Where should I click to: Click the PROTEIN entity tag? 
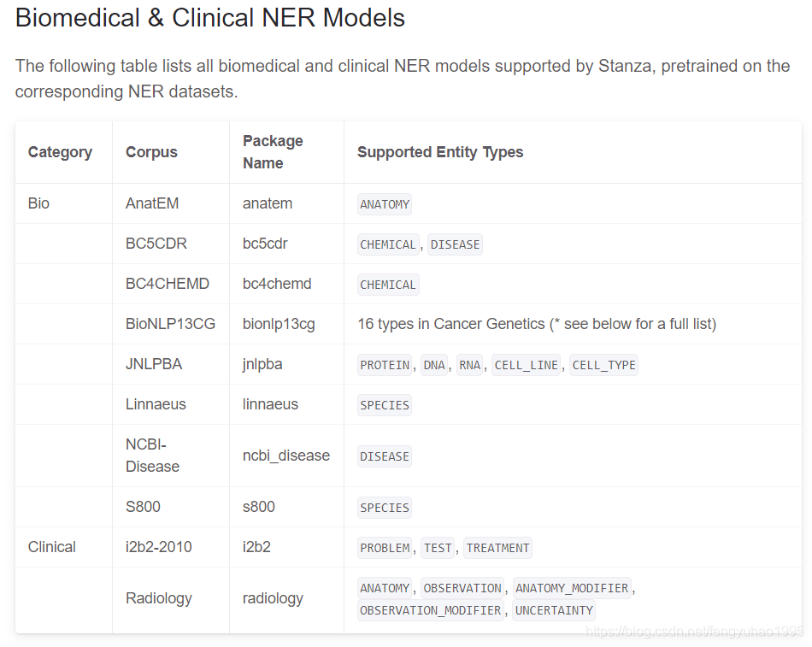tap(385, 365)
